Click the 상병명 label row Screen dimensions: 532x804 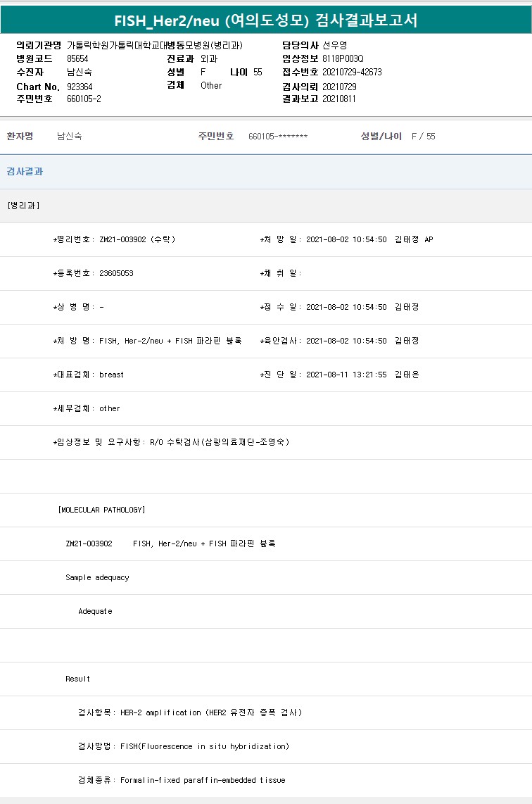(78, 307)
